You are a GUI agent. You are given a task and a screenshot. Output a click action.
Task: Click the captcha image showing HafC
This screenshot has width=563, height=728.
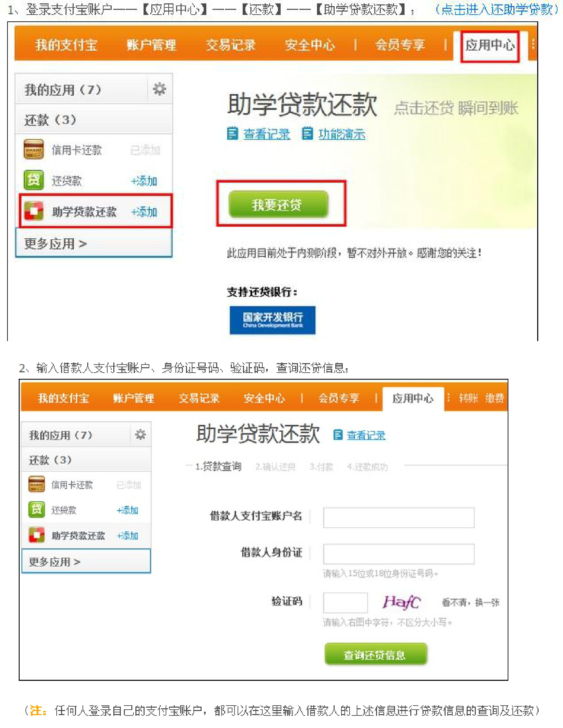pyautogui.click(x=401, y=602)
